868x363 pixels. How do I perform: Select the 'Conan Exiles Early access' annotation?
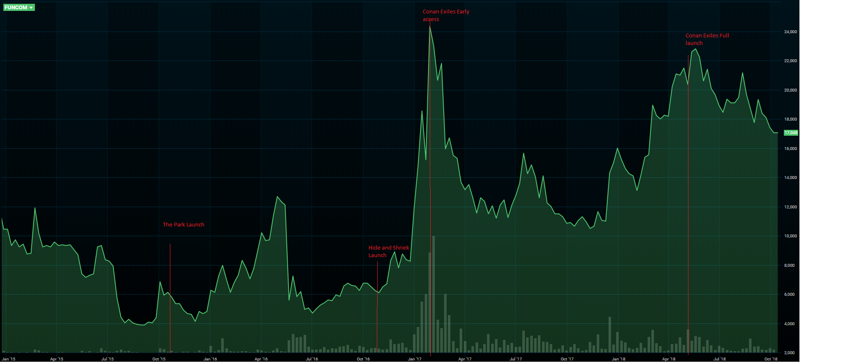446,16
